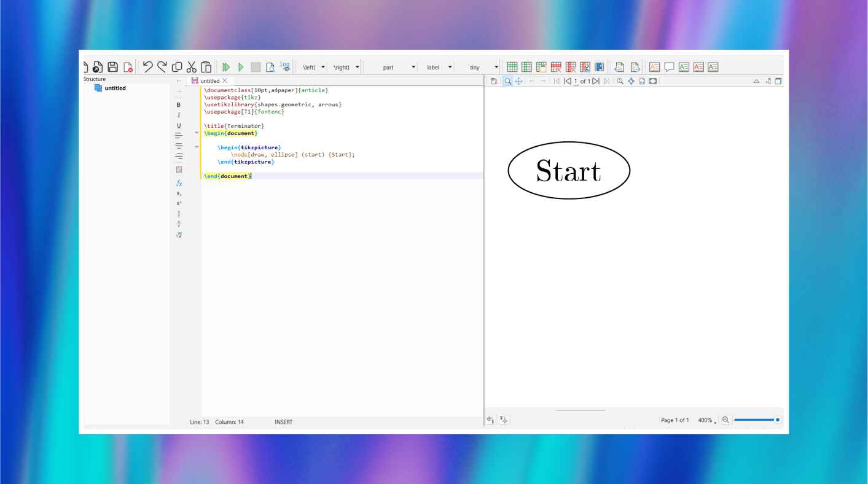Open the part sectioning dropdown
Viewport: 868px width, 484px height.
[x=413, y=67]
